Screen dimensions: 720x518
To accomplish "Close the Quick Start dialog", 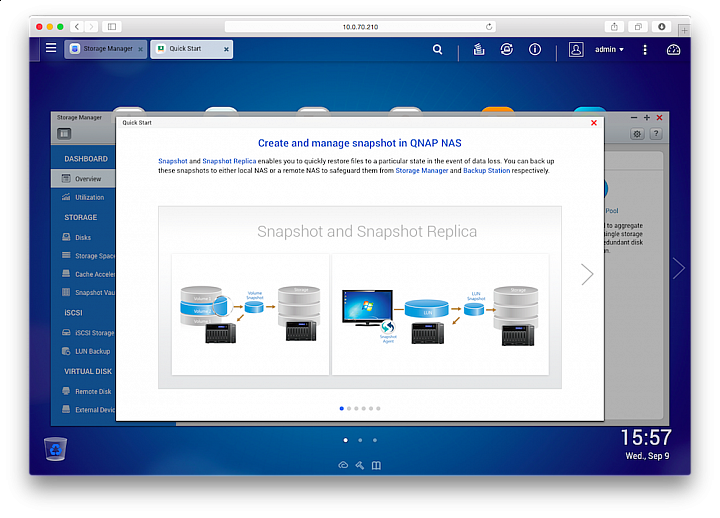I will point(594,123).
